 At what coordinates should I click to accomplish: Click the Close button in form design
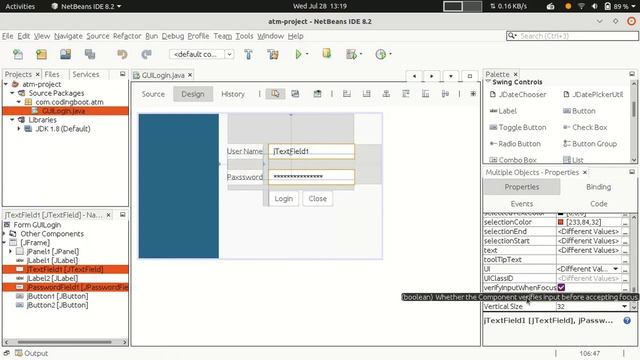tap(318, 198)
